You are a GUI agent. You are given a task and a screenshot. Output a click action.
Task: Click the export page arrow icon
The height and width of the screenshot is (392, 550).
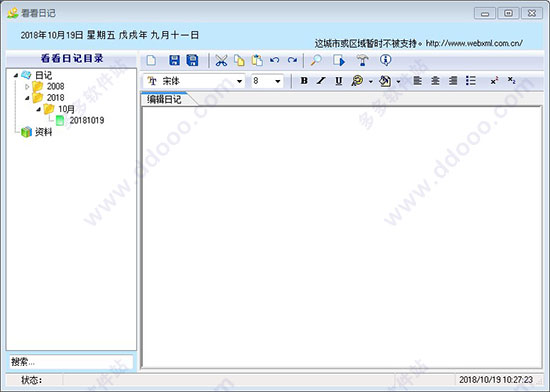339,60
